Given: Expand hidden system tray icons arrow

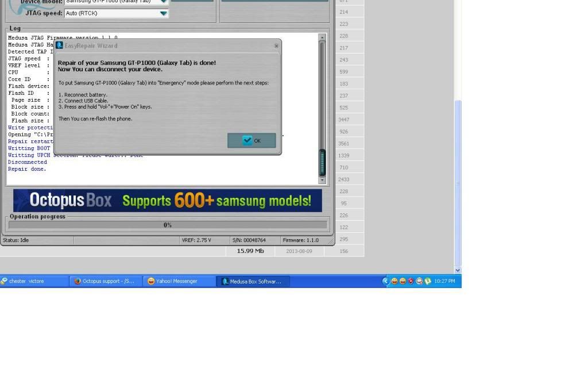Looking at the screenshot, I should [385, 281].
